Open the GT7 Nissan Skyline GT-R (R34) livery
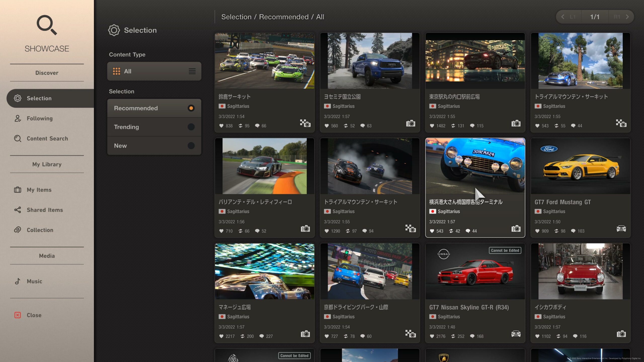644x362 pixels. click(475, 271)
